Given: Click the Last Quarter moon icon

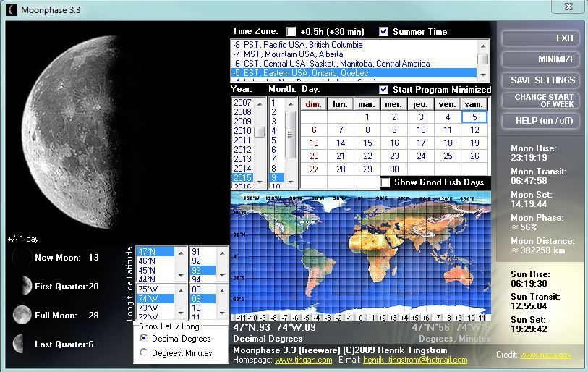Looking at the screenshot, I should coord(22,344).
